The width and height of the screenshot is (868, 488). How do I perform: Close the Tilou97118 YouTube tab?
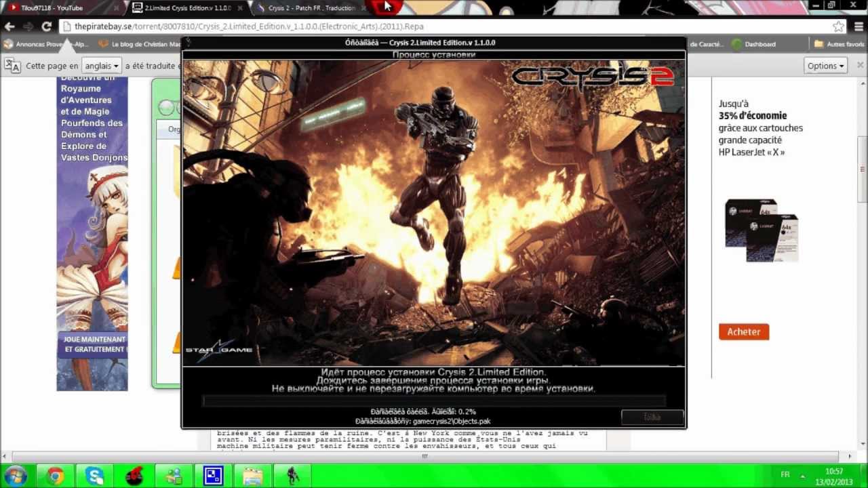pyautogui.click(x=116, y=8)
